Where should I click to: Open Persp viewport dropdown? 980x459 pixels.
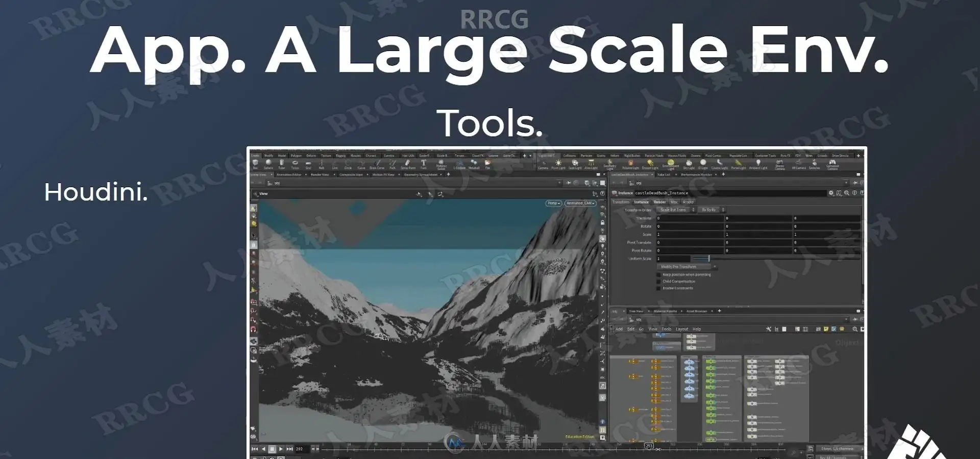coord(553,203)
